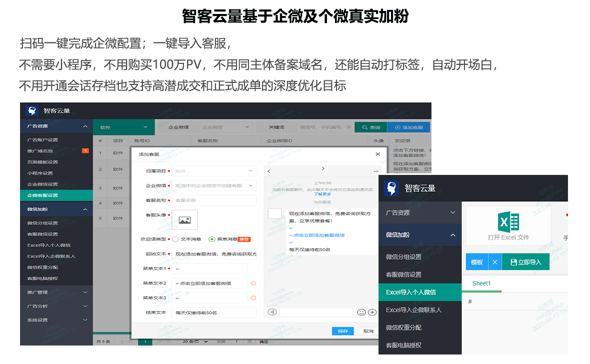Open the 企业微信 dropdown in the dialog

tap(214, 185)
